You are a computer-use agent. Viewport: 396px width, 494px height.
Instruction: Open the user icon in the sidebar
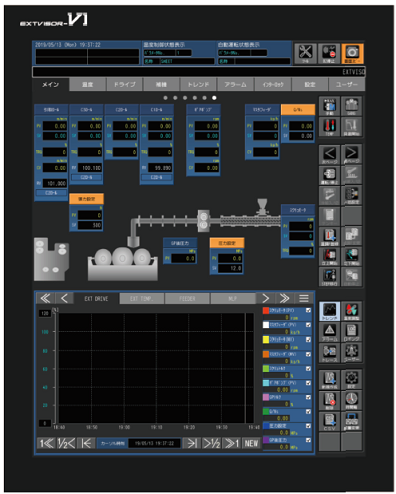(x=351, y=353)
